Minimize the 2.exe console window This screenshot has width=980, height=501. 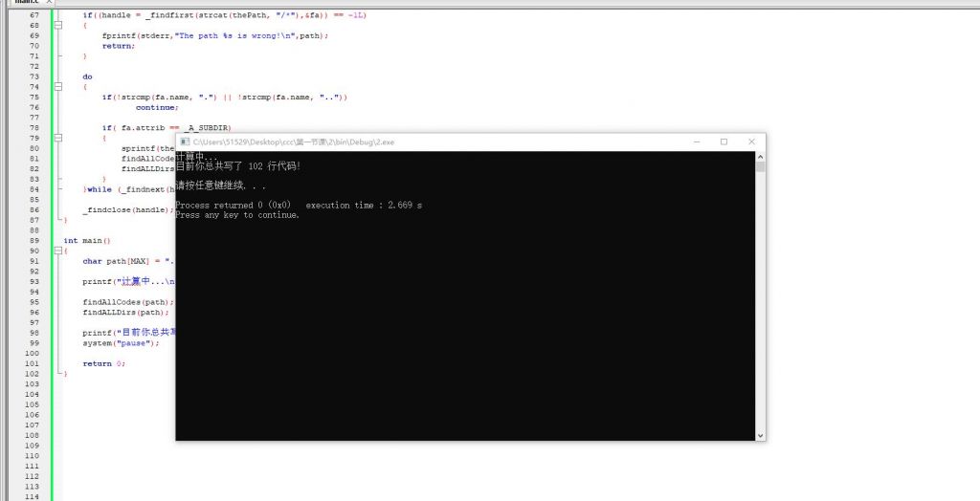coord(696,142)
